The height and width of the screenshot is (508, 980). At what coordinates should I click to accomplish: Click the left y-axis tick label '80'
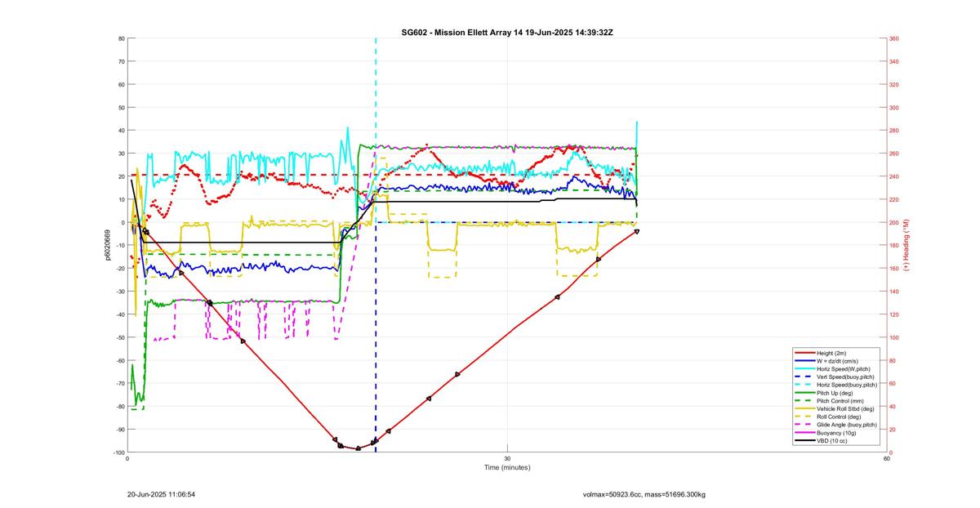click(x=121, y=38)
